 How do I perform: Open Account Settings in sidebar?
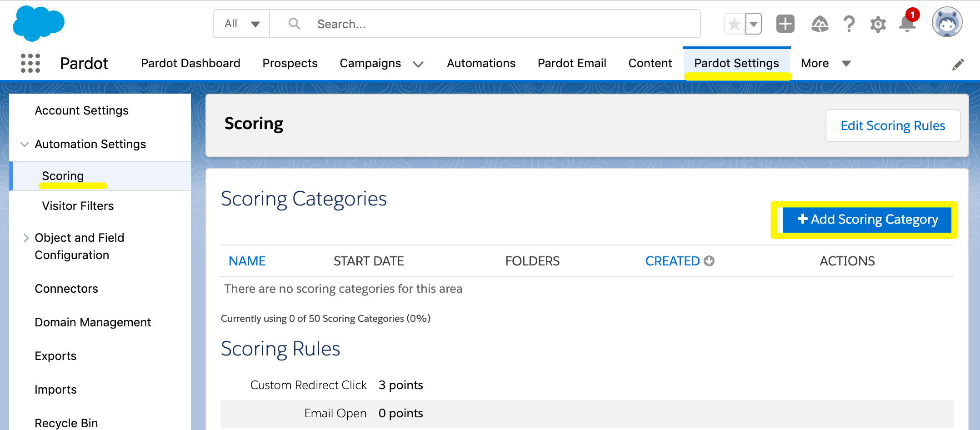click(x=82, y=110)
